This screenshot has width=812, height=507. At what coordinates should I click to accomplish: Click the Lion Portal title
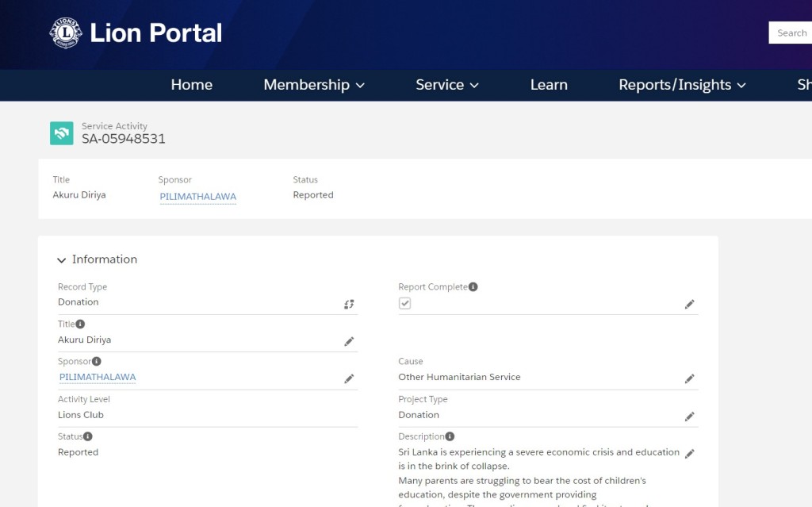coord(156,33)
